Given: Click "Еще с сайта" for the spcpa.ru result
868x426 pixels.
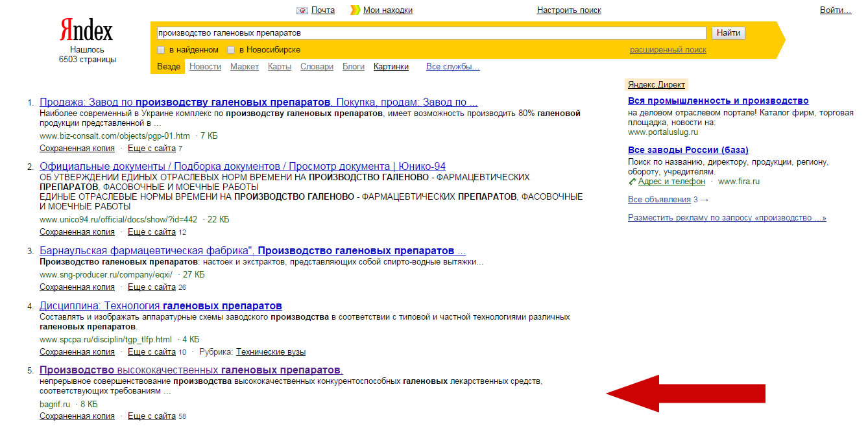Looking at the screenshot, I should tap(152, 352).
